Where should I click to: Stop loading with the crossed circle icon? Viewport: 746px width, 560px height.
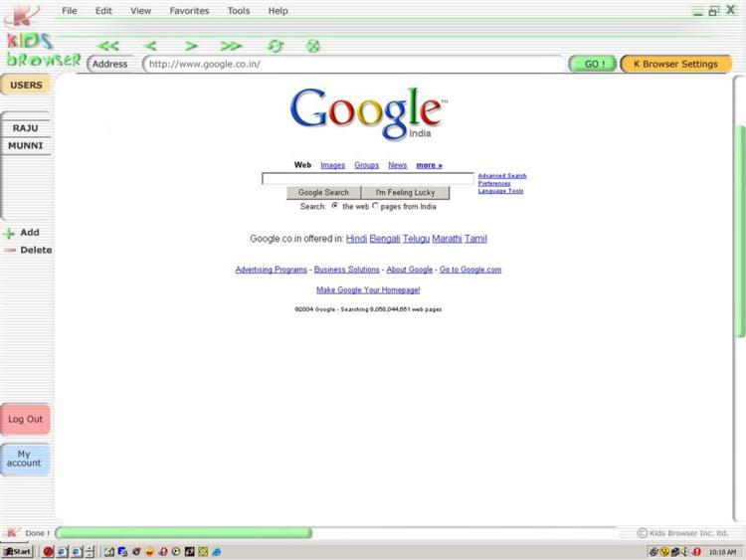click(x=312, y=46)
